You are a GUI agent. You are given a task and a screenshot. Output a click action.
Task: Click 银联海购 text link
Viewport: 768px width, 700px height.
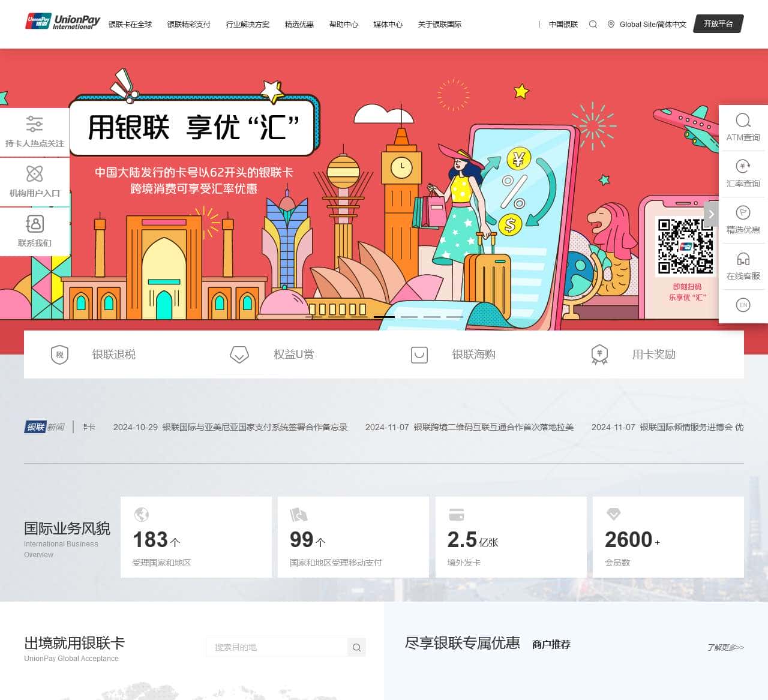[x=474, y=354]
